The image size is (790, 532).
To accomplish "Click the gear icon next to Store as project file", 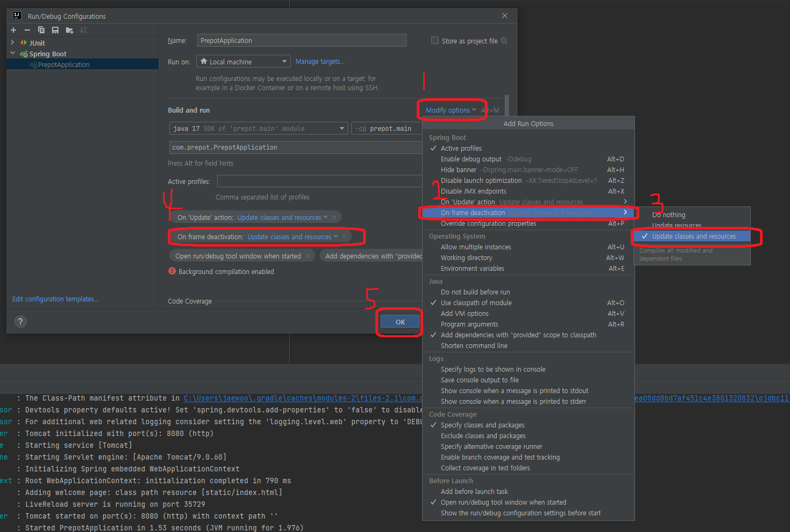I will coord(504,41).
